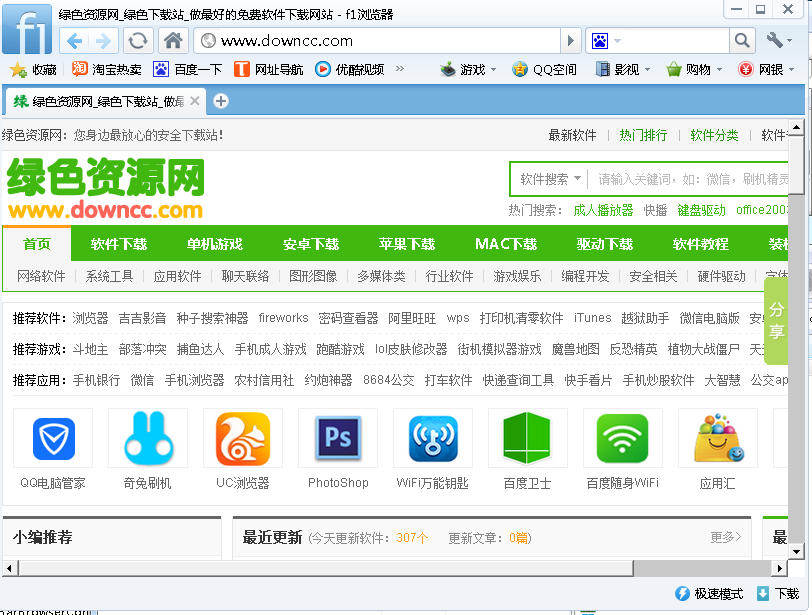Click the UC浏览器 app icon
Screen dimensions: 812x615
tap(243, 438)
